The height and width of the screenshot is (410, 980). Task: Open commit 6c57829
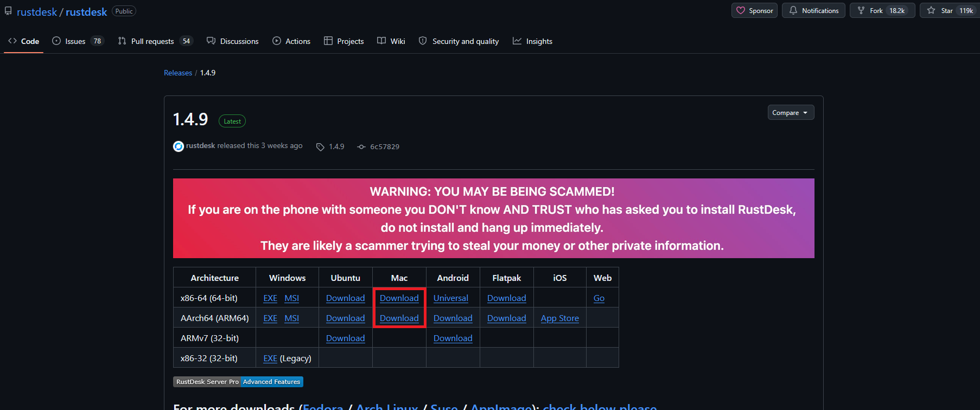click(378, 146)
